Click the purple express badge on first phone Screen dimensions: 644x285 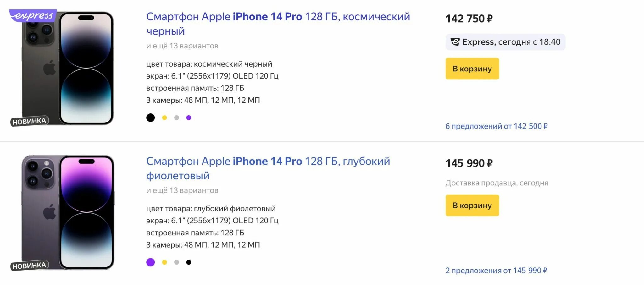click(33, 15)
